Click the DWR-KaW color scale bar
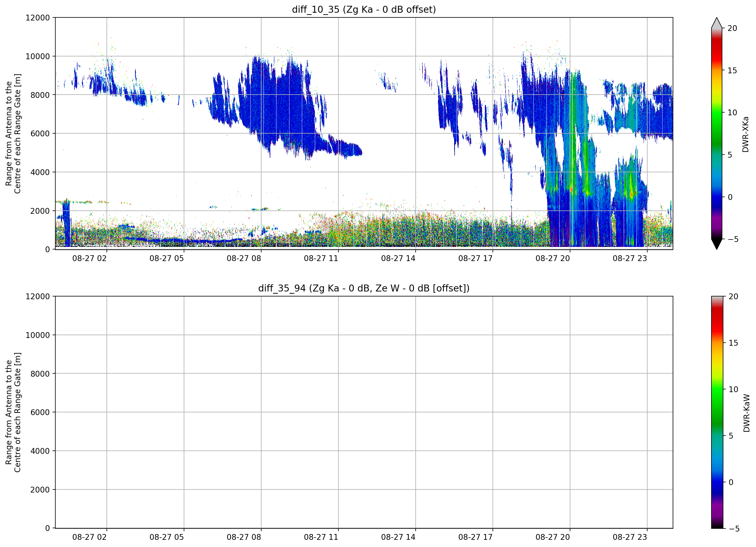Image resolution: width=756 pixels, height=547 pixels. [717, 412]
